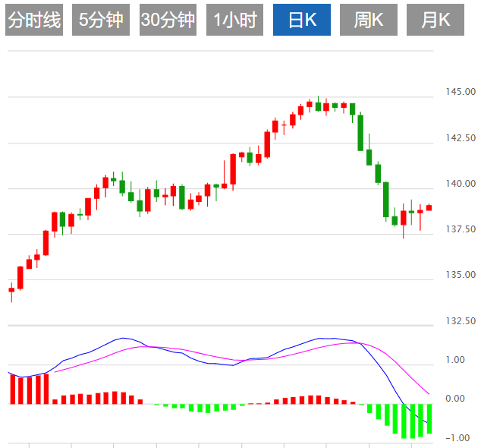Switch to the 分时线 tab

(34, 20)
